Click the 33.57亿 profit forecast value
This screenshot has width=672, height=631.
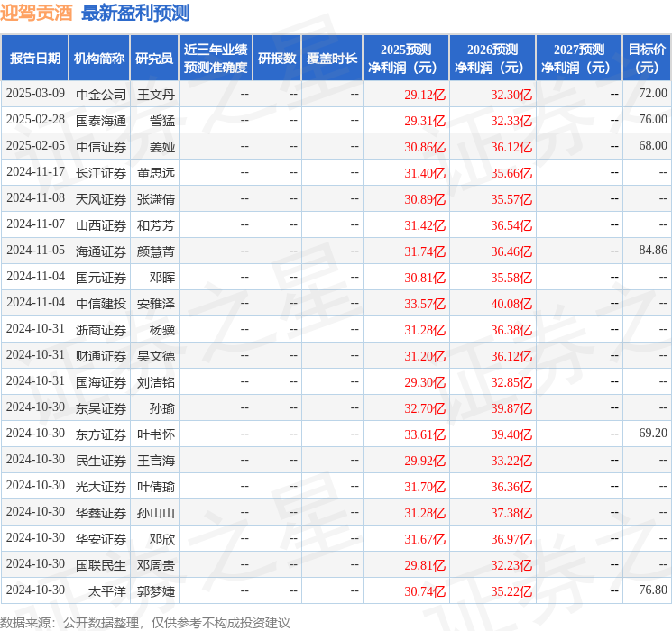tap(425, 303)
